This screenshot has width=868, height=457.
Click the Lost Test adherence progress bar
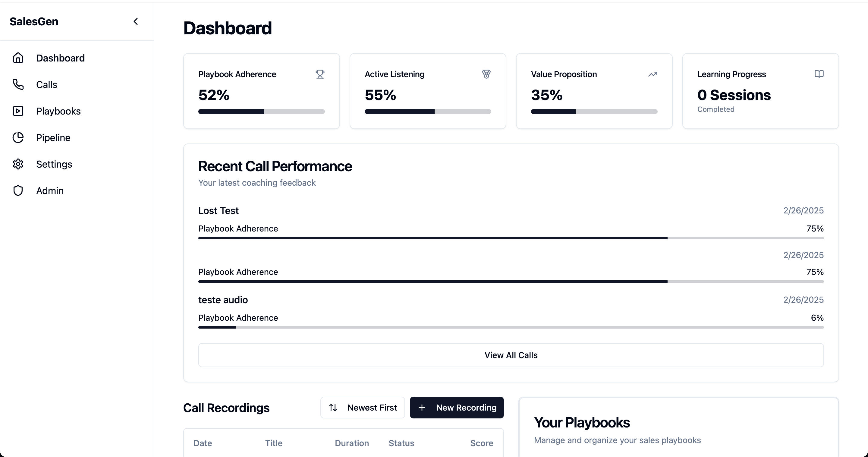pos(511,238)
